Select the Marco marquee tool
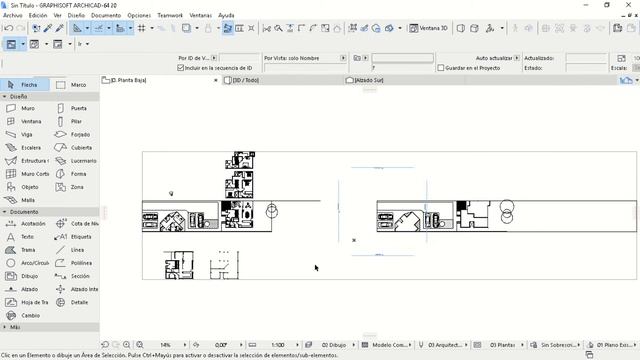Screen dimensions: 640x360 pos(74,85)
